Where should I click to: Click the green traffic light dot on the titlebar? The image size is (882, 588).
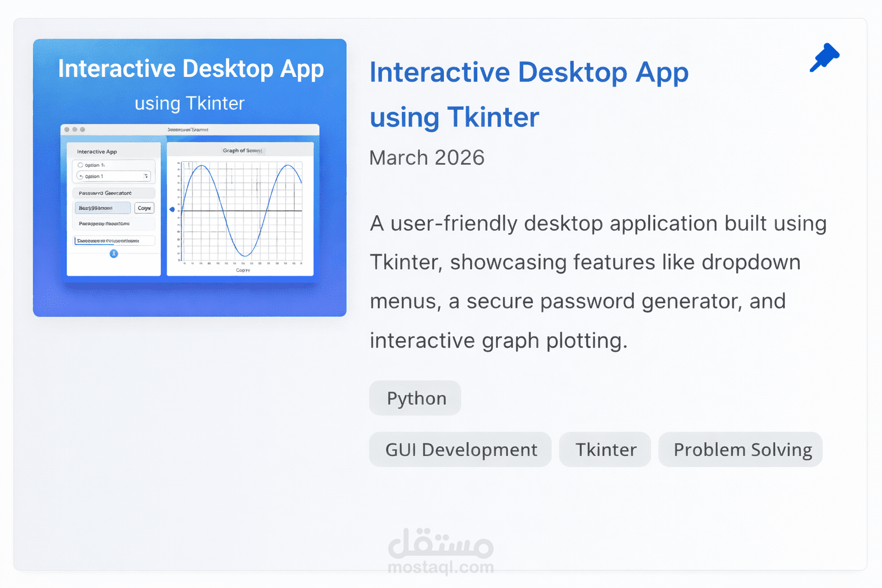[82, 129]
